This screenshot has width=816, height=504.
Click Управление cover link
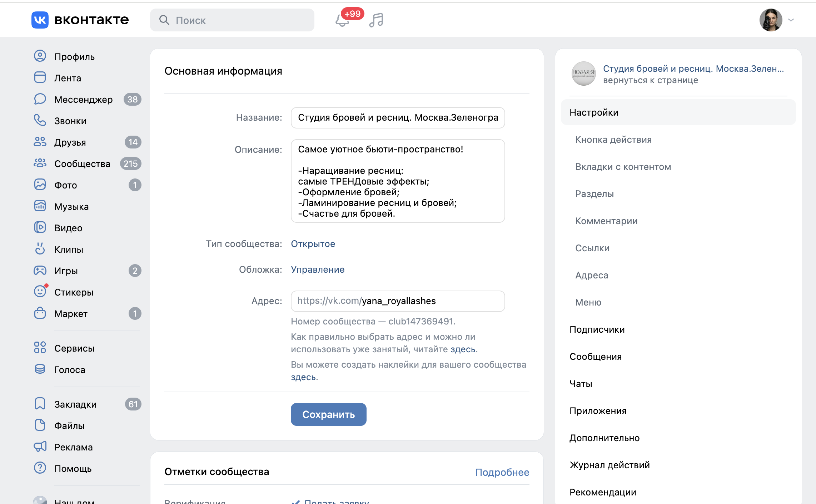318,269
